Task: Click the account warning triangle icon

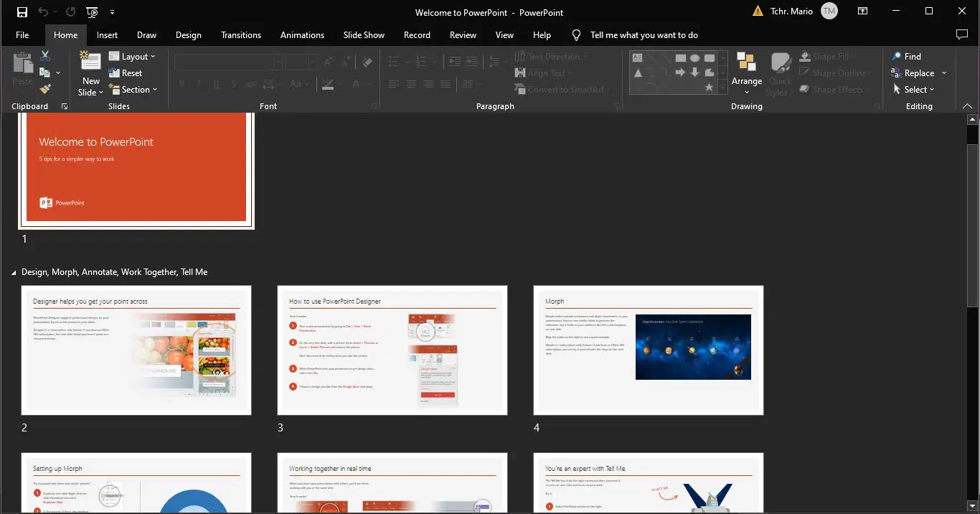Action: coord(758,11)
